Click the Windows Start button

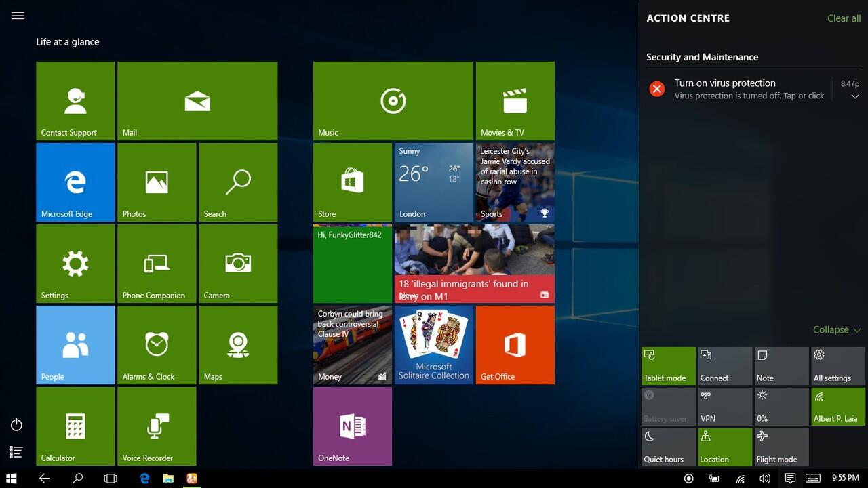pyautogui.click(x=11, y=479)
